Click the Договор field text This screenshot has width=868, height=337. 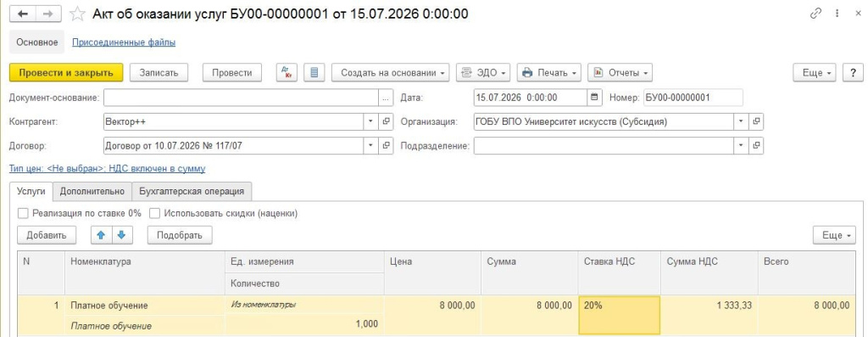pyautogui.click(x=234, y=146)
